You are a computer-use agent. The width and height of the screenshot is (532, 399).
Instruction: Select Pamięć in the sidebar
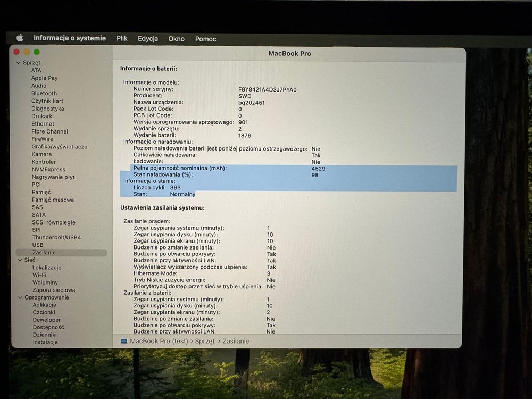pyautogui.click(x=41, y=192)
